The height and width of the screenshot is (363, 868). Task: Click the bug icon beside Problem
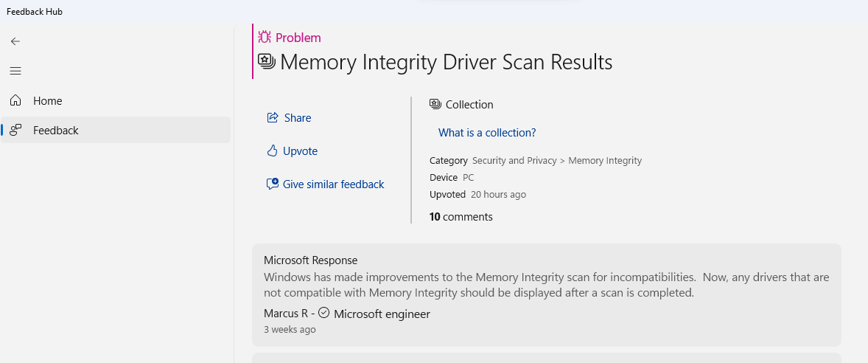click(x=265, y=37)
